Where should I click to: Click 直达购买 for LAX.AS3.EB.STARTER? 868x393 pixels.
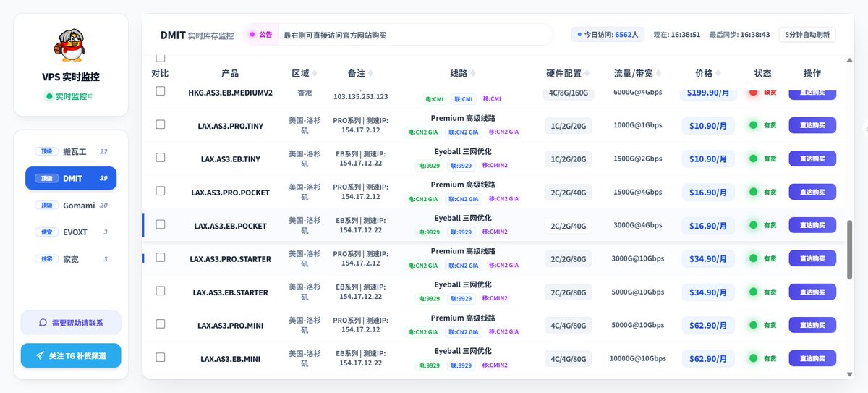coord(812,292)
